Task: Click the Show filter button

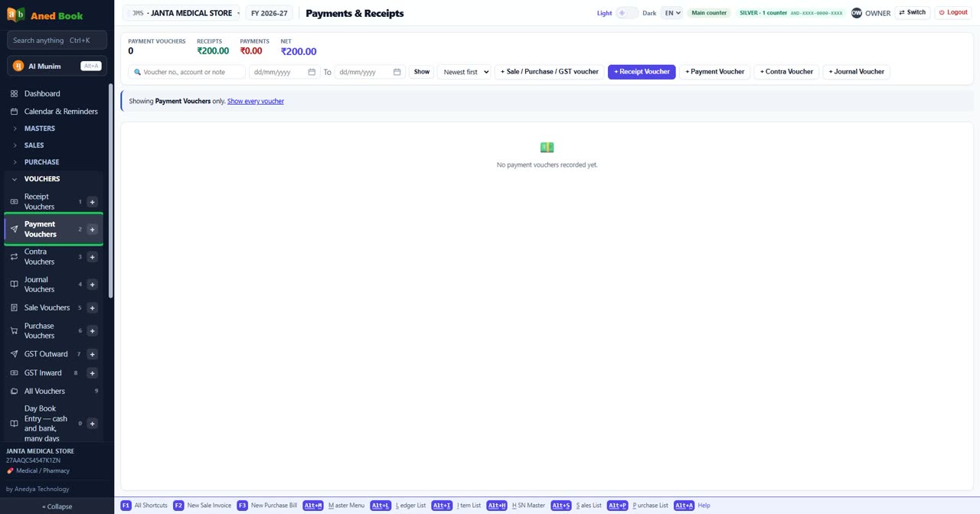Action: point(422,72)
